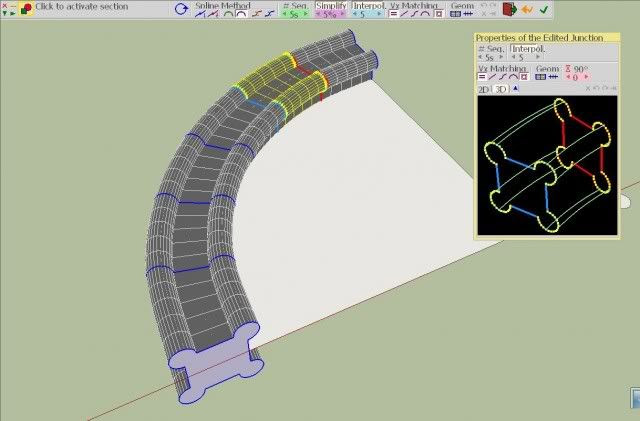Click Geom grid icon in junction panel
This screenshot has height=421, width=640.
(540, 76)
